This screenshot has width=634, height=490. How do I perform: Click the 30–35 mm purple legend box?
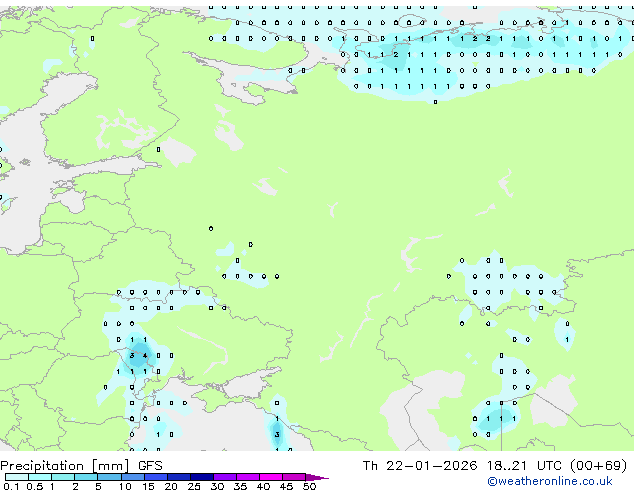pos(225,477)
